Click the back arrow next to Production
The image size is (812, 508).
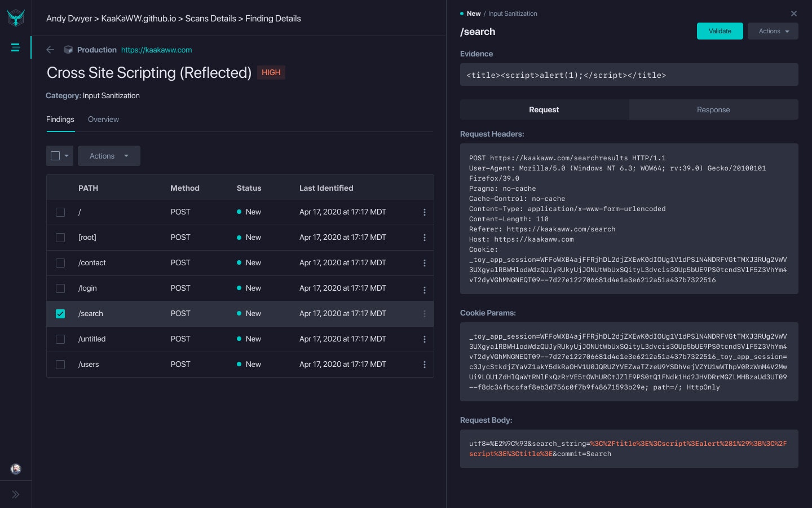pyautogui.click(x=50, y=50)
